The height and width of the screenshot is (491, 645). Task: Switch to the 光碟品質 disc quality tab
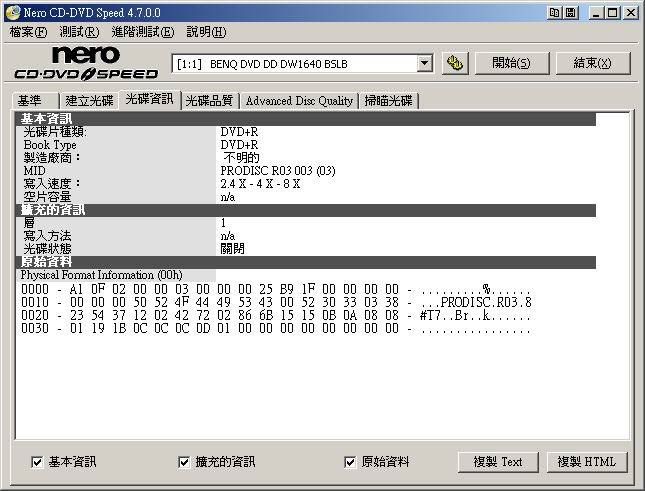click(209, 101)
